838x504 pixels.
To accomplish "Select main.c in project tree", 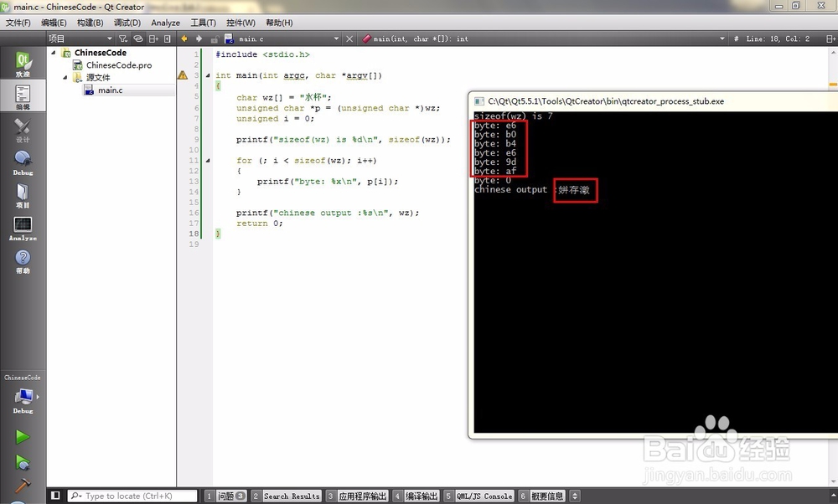I will coord(110,90).
